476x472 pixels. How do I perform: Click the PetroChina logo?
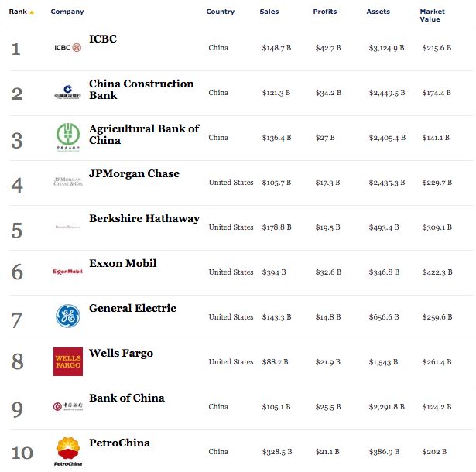tap(67, 451)
